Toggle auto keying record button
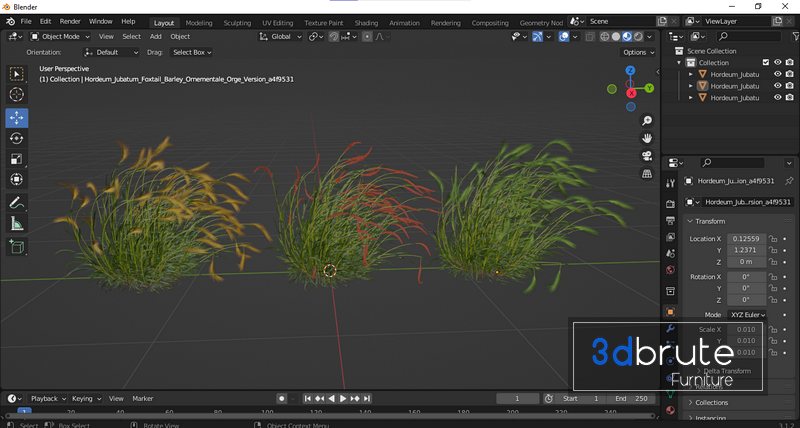This screenshot has height=428, width=800. pos(282,398)
